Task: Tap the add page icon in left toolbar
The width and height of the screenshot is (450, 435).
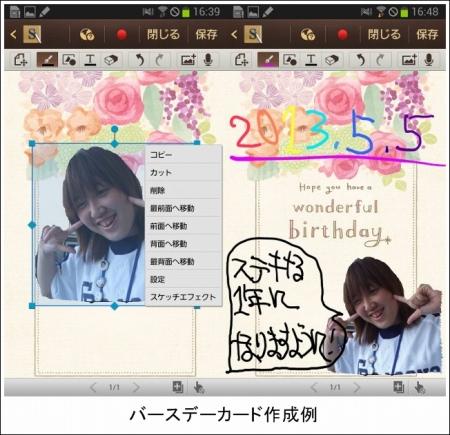Action: [x=20, y=60]
